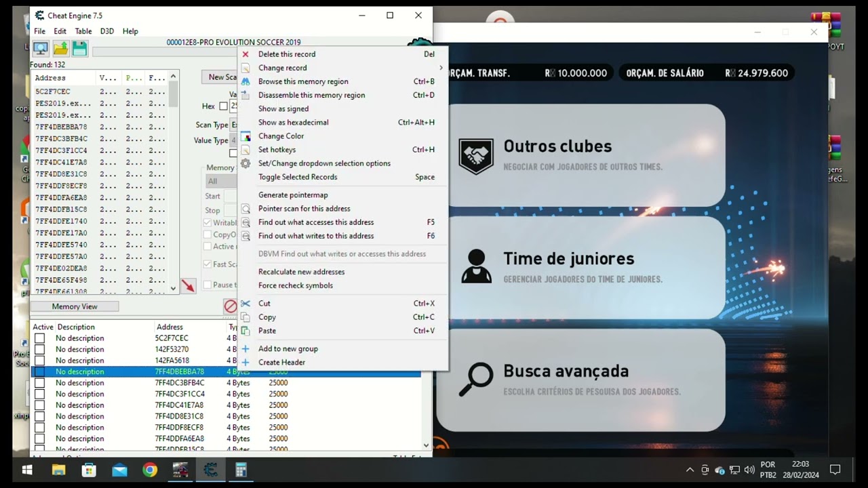Click the Copy pages icon

point(245,317)
